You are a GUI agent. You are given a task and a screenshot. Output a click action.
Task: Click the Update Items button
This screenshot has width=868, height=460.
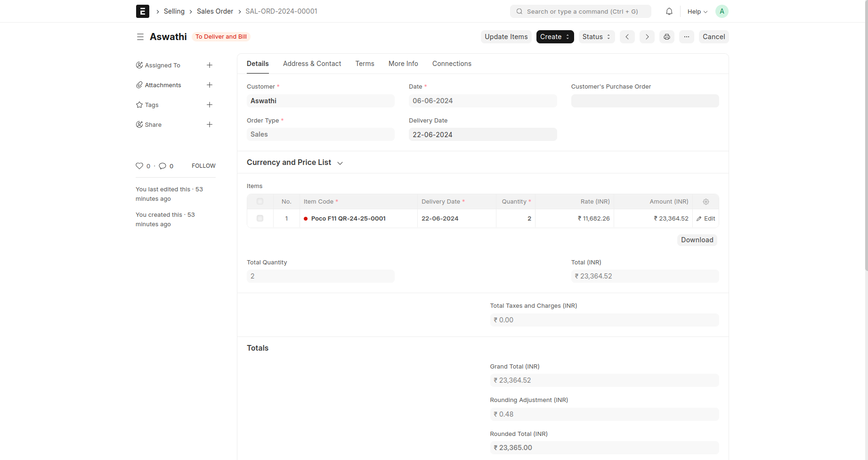[x=506, y=37]
